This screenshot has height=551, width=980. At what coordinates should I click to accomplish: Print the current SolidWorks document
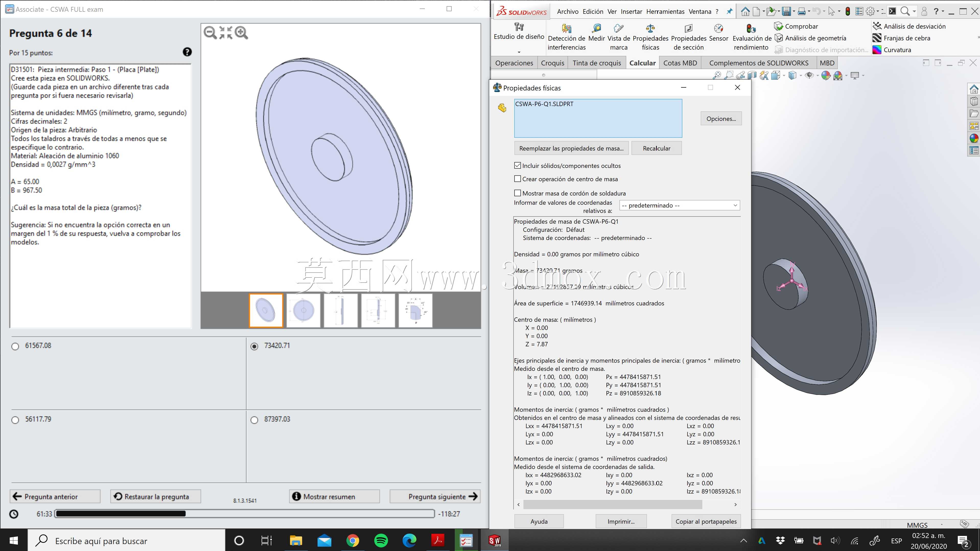tap(802, 12)
